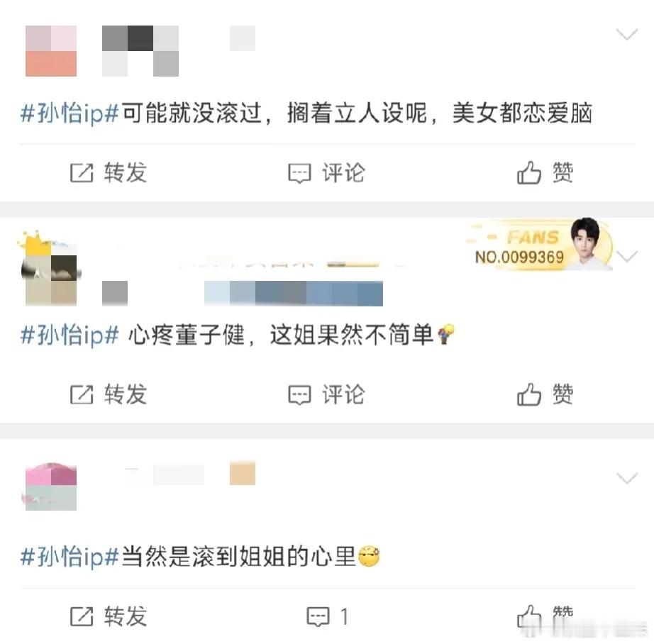View the first poster's avatar

pyautogui.click(x=51, y=51)
